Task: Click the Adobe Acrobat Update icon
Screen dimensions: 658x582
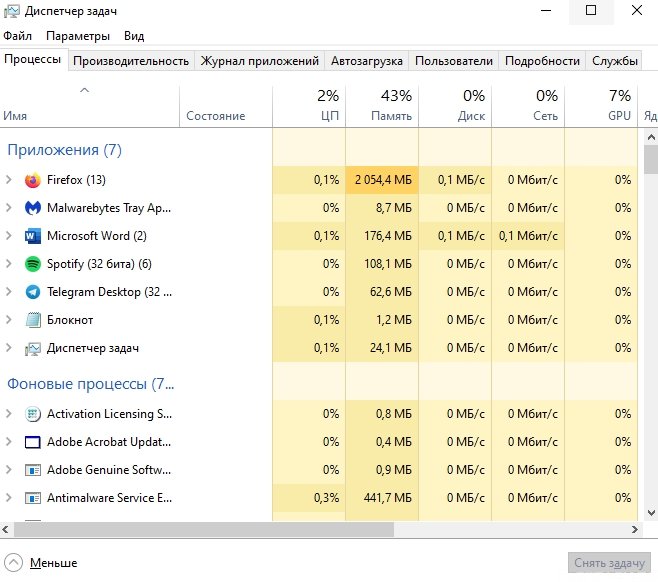Action: pyautogui.click(x=32, y=442)
